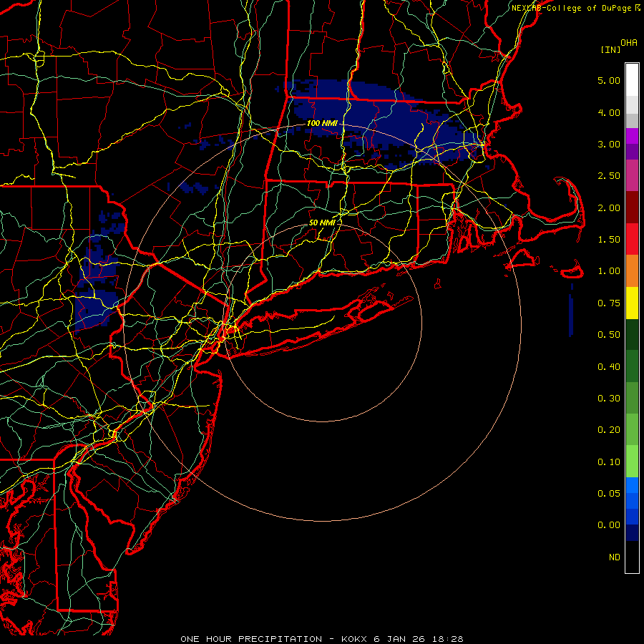
Task: Click the 0.20 legend value
Action: click(609, 430)
